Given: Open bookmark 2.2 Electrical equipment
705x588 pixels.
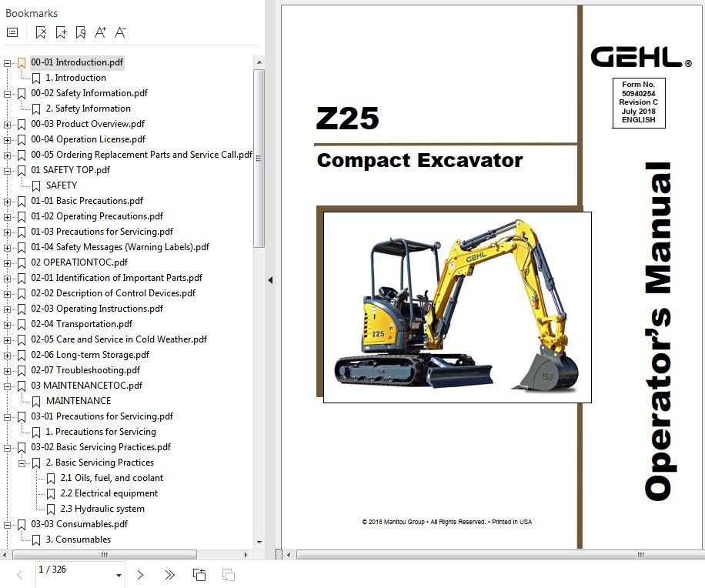Looking at the screenshot, I should [109, 493].
